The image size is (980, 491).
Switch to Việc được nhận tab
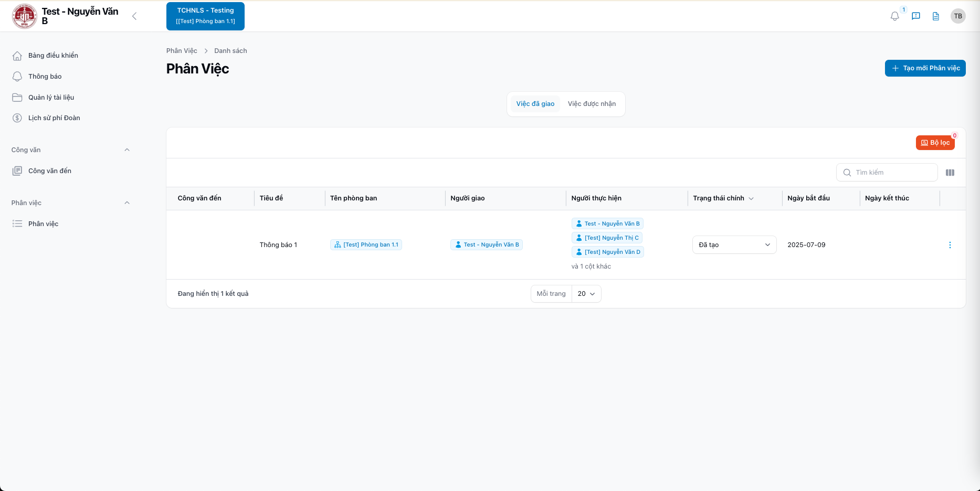click(x=592, y=104)
